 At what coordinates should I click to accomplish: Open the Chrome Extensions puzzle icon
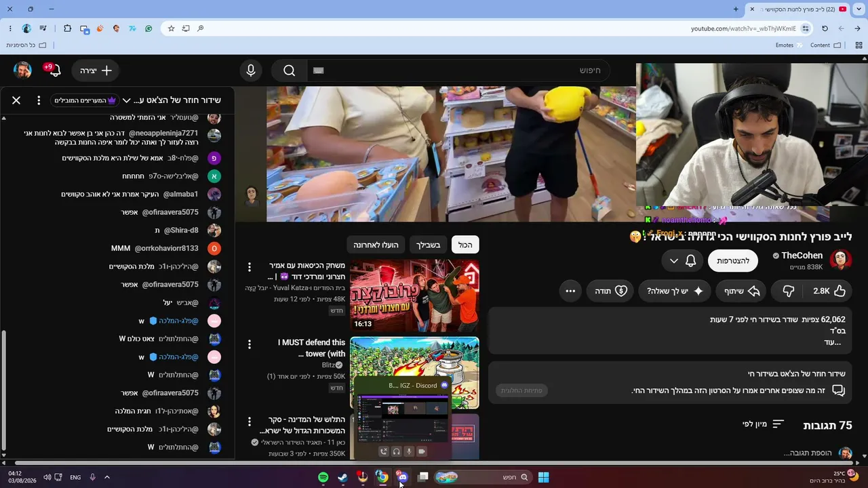click(67, 28)
